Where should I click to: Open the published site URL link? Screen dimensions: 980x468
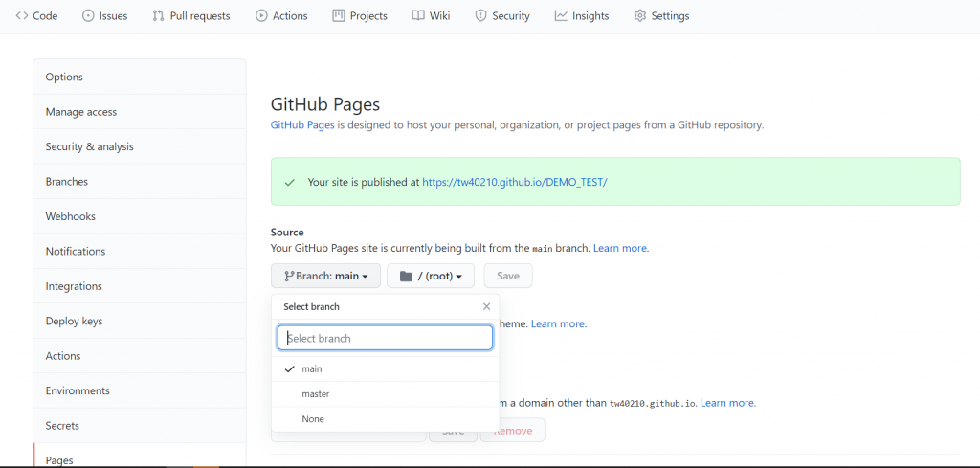(515, 182)
